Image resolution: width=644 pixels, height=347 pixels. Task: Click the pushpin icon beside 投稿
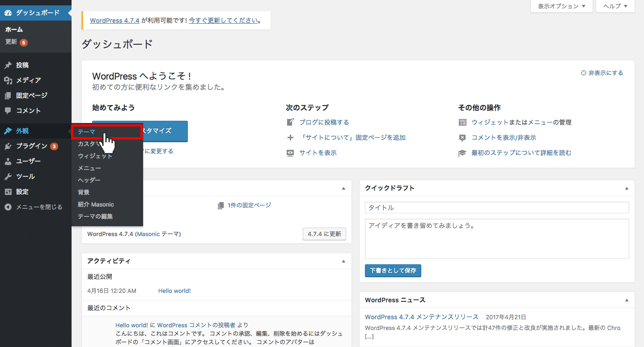pos(8,65)
